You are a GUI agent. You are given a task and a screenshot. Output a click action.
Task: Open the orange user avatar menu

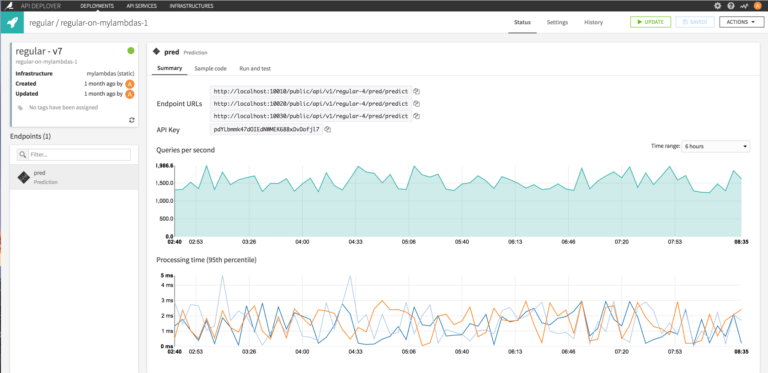pyautogui.click(x=758, y=6)
